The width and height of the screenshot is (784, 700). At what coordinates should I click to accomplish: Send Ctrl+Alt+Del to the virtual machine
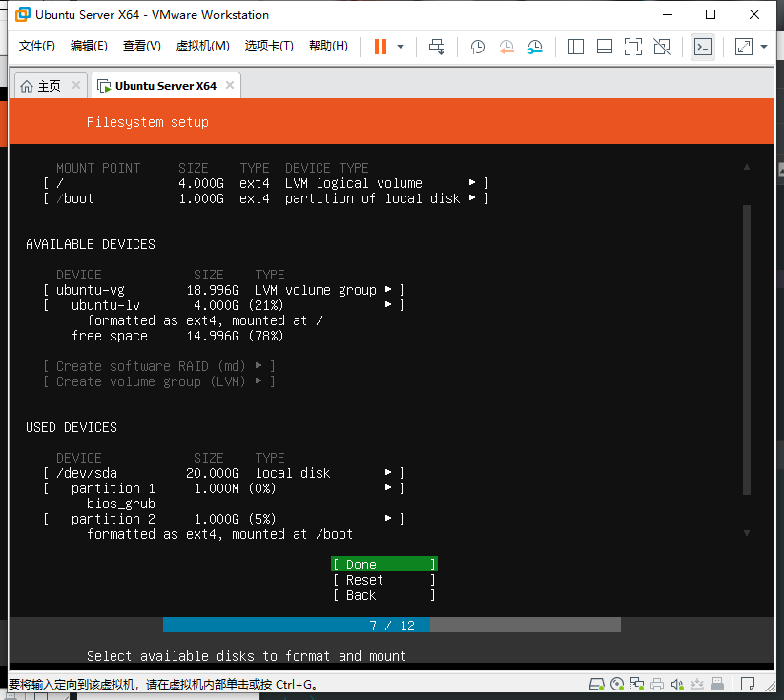click(437, 47)
